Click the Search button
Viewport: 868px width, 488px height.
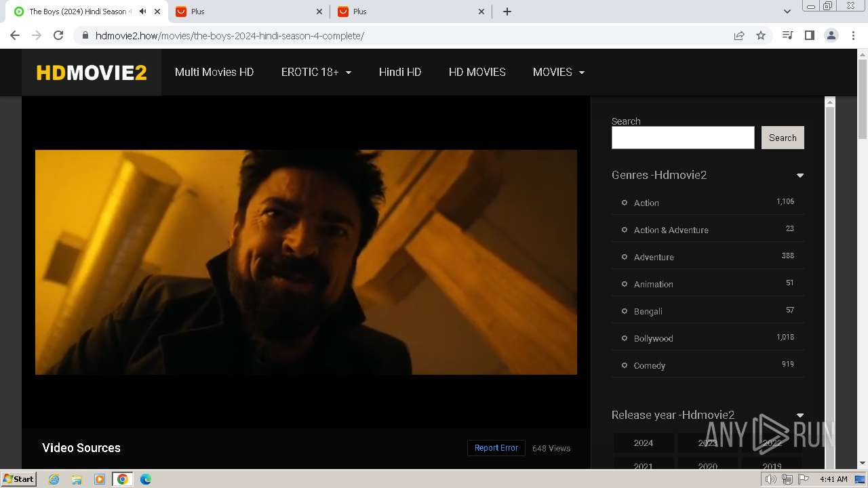click(x=783, y=138)
